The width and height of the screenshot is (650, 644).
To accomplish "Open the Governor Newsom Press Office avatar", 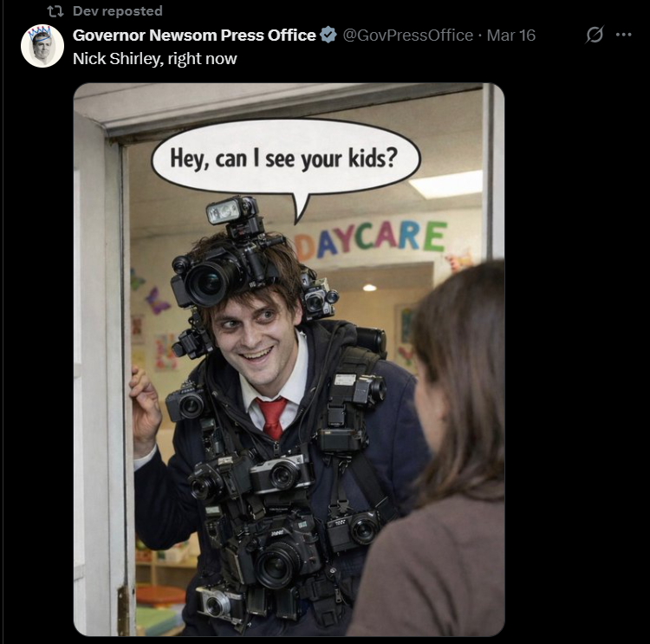I will pos(42,46).
